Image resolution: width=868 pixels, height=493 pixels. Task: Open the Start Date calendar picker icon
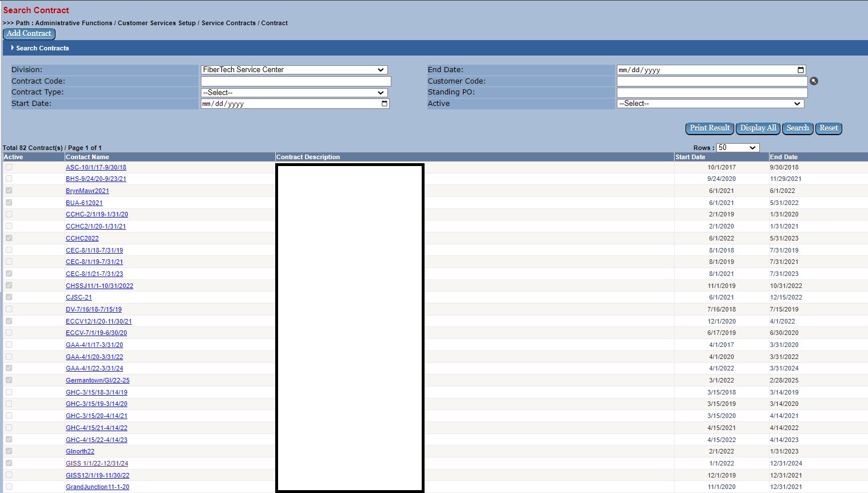pos(385,104)
